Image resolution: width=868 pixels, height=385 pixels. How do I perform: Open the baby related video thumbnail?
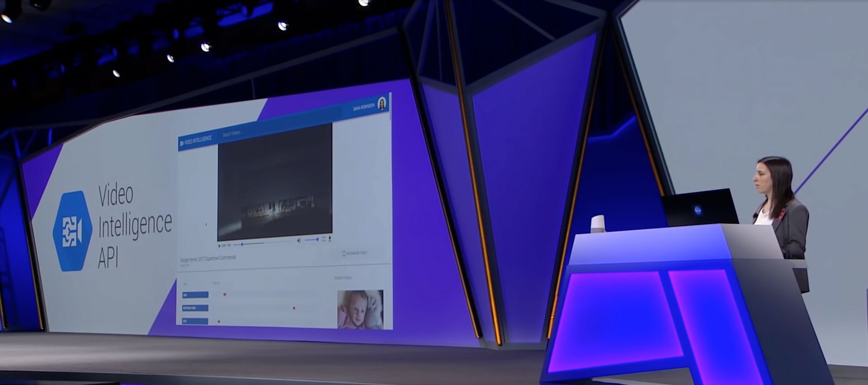[360, 309]
